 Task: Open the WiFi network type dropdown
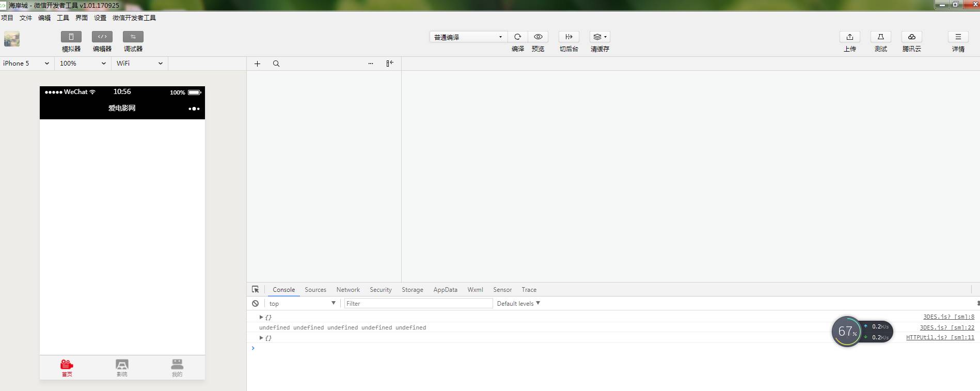(x=139, y=64)
